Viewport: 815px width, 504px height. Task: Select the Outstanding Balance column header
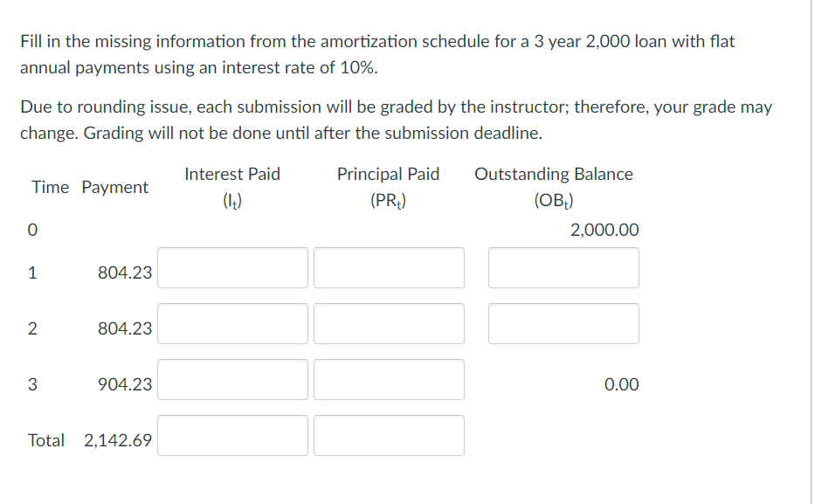click(x=554, y=174)
